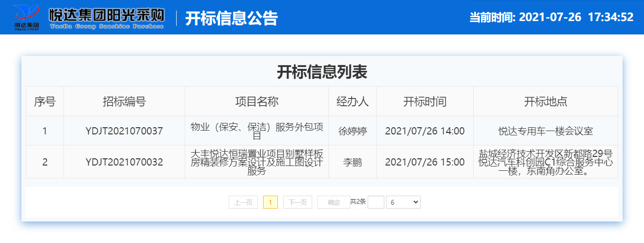Click the 招标编号 column header
644x243 pixels.
tap(124, 101)
